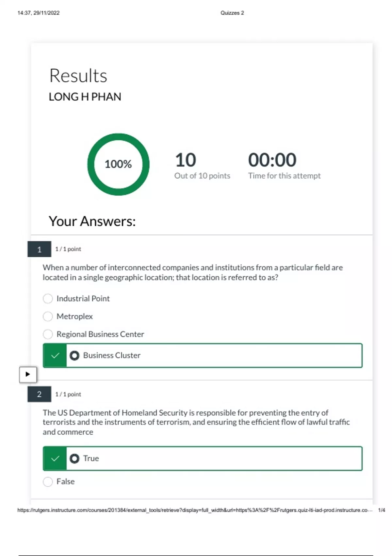
Task: Select the Metroplex radio option
Action: (x=48, y=316)
